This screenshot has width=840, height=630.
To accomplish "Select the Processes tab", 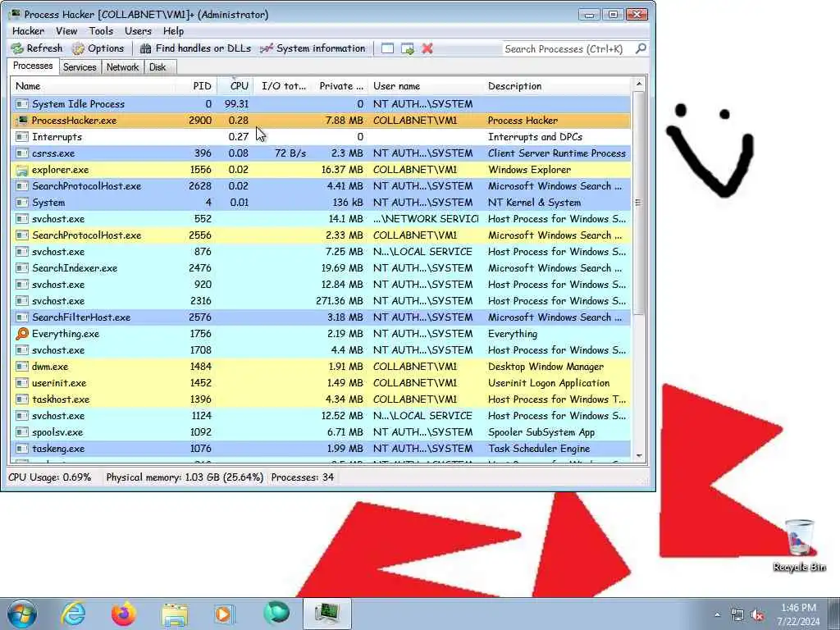I will coord(33,66).
